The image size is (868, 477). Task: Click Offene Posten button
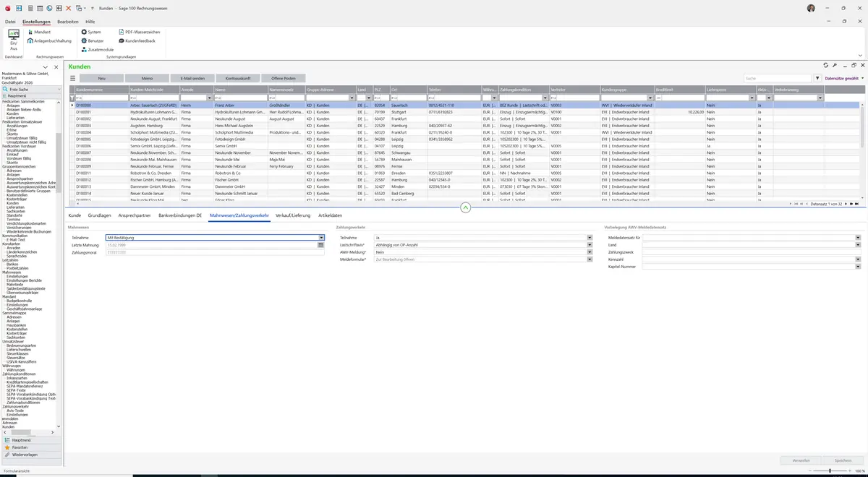pyautogui.click(x=284, y=78)
